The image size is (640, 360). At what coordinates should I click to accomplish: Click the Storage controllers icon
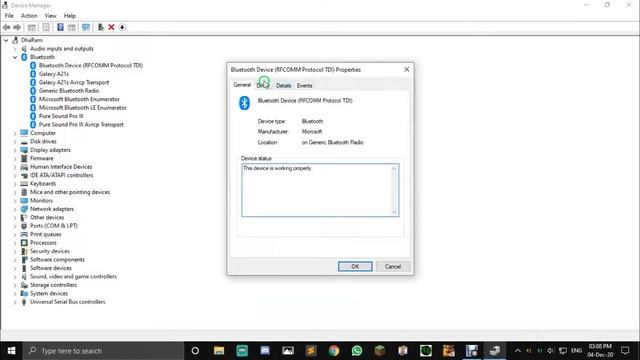[24, 285]
